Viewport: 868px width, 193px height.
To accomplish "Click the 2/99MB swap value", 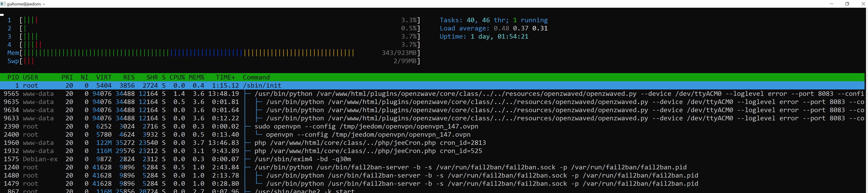I will 405,61.
